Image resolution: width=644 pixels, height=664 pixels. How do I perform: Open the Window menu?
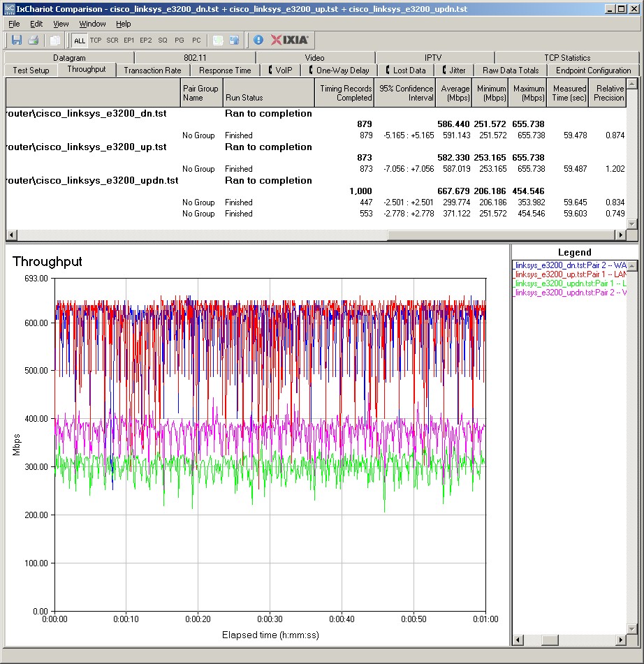[x=92, y=24]
